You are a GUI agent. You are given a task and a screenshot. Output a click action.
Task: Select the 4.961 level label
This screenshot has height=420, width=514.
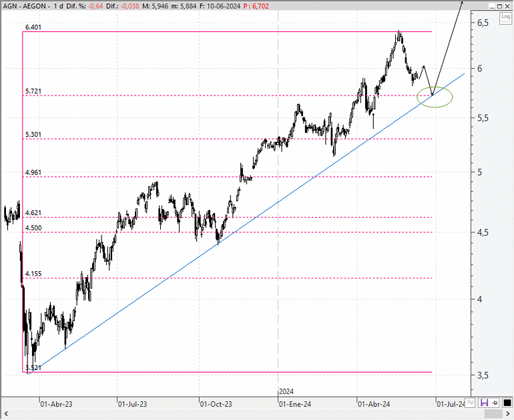pyautogui.click(x=33, y=172)
